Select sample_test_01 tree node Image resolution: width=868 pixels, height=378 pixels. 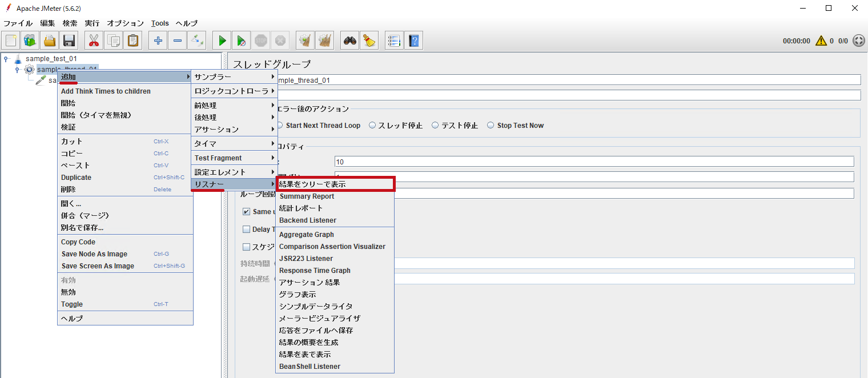tap(51, 58)
